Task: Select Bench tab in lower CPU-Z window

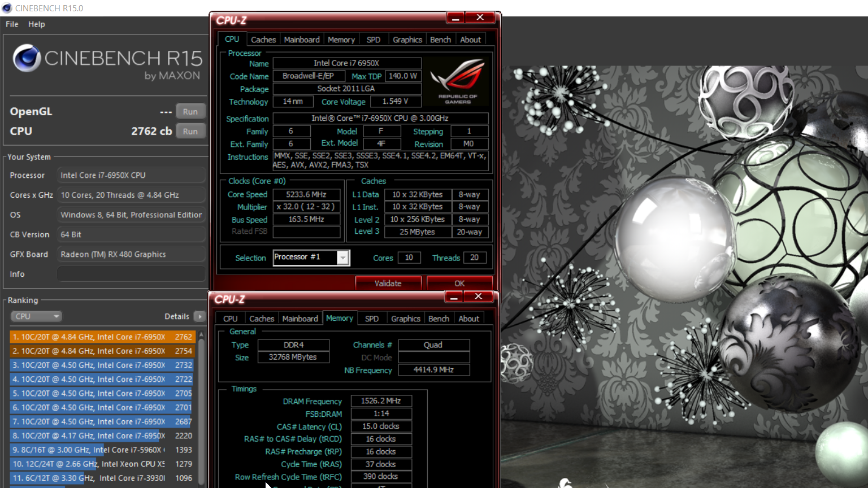Action: click(x=439, y=319)
